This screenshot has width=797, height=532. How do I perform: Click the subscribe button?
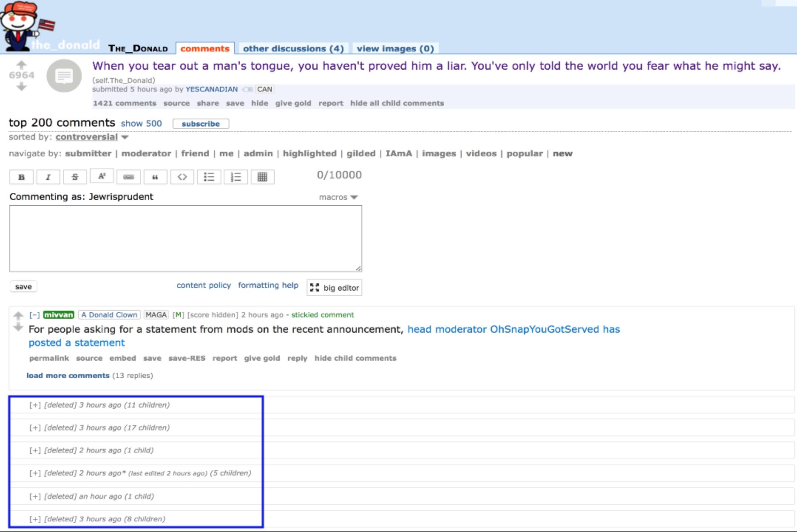point(201,124)
